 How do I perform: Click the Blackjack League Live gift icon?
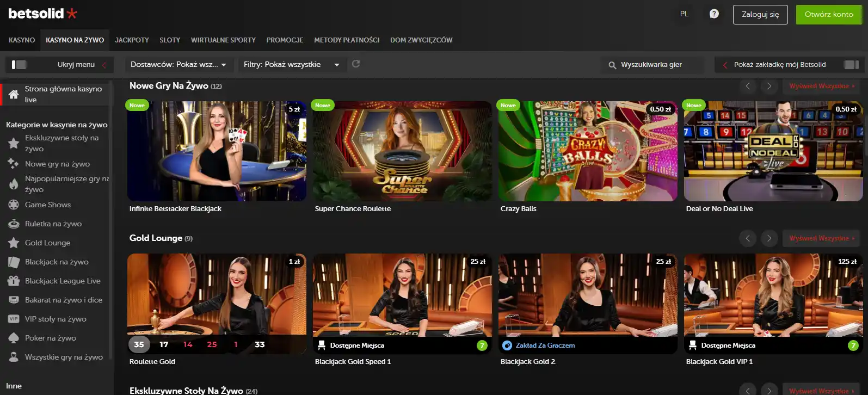pyautogui.click(x=14, y=281)
